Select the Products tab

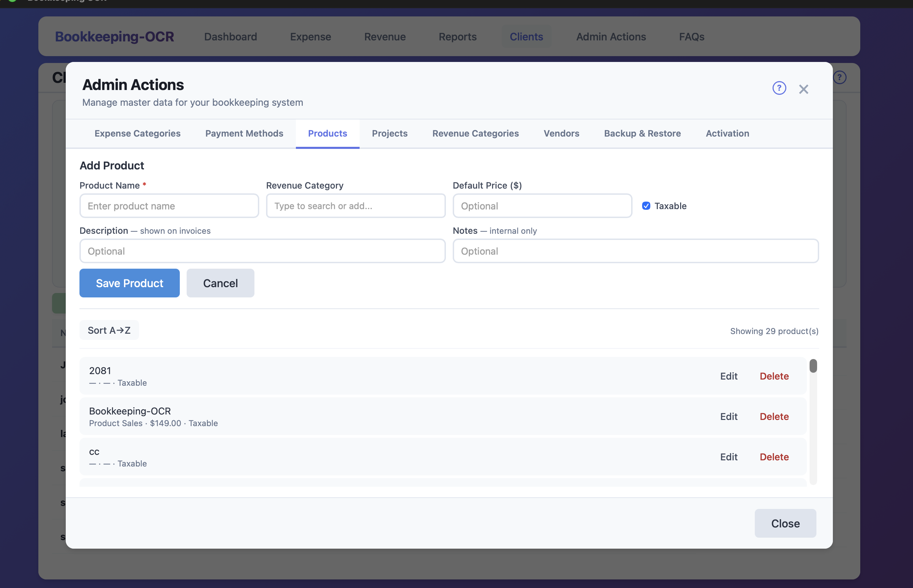click(327, 133)
